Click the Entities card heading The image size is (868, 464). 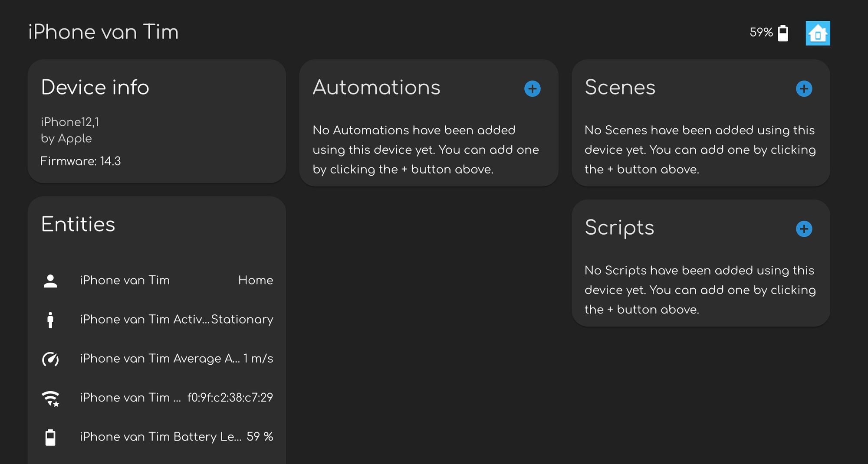(78, 224)
